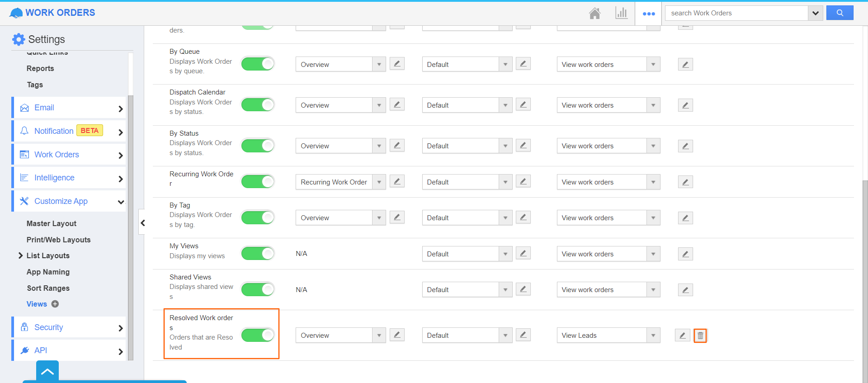Screen dimensions: 868x383
Task: Edit Default setting for By Queue
Action: coord(523,64)
